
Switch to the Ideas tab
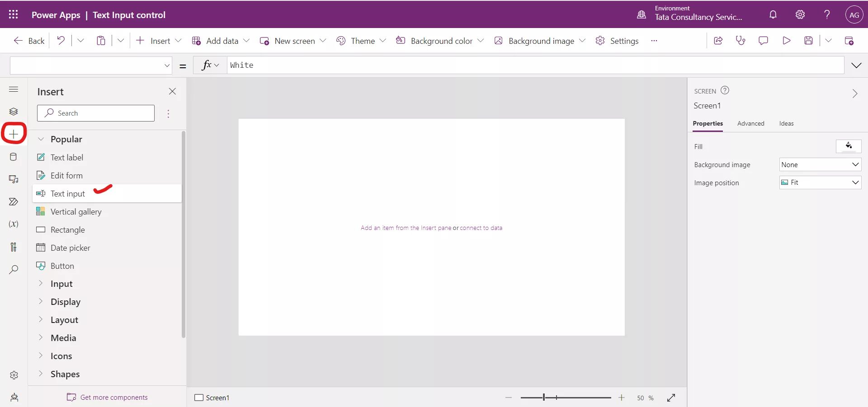pyautogui.click(x=787, y=123)
